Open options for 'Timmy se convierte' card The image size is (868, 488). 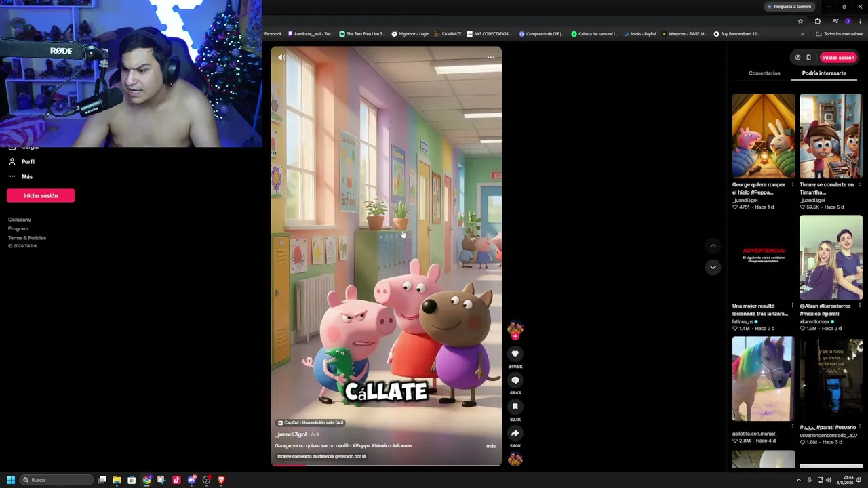click(860, 184)
